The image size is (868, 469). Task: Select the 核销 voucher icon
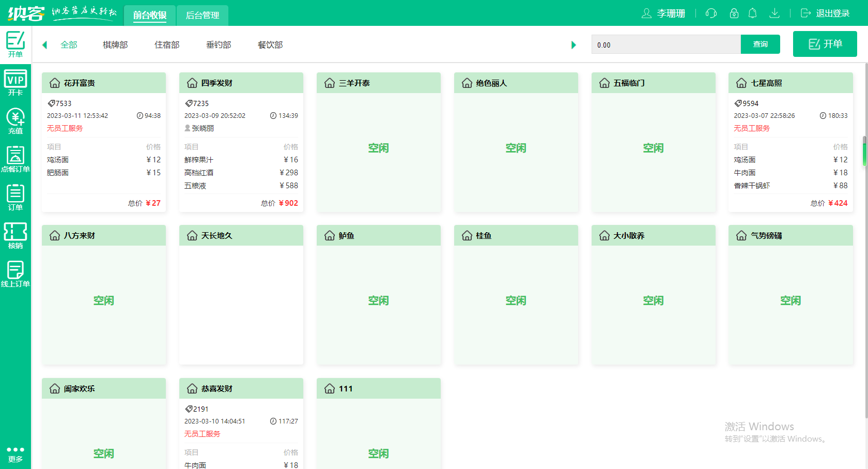(15, 236)
